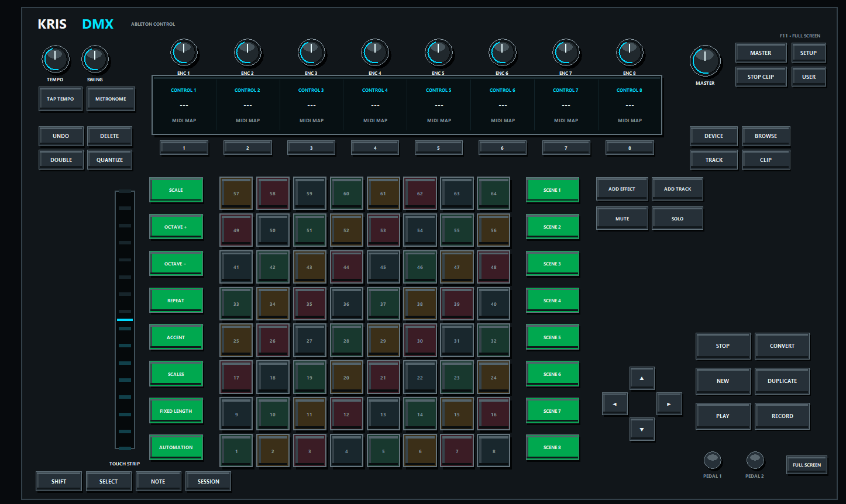Click encoder select button 3
This screenshot has height=504, width=846.
[311, 148]
